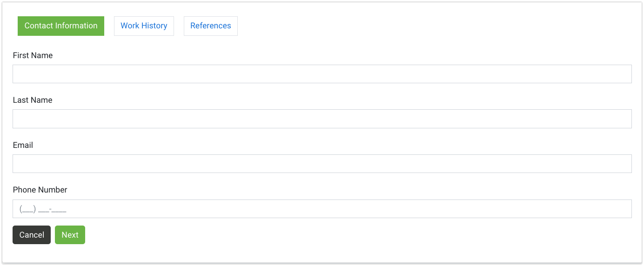
Task: Go to the blue Work History link
Action: click(x=144, y=26)
